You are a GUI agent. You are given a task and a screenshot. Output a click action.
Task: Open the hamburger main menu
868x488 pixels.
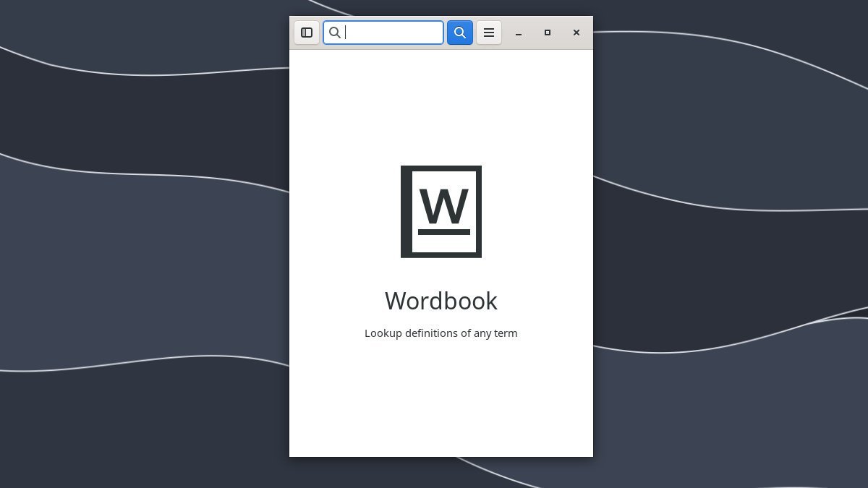click(x=489, y=33)
